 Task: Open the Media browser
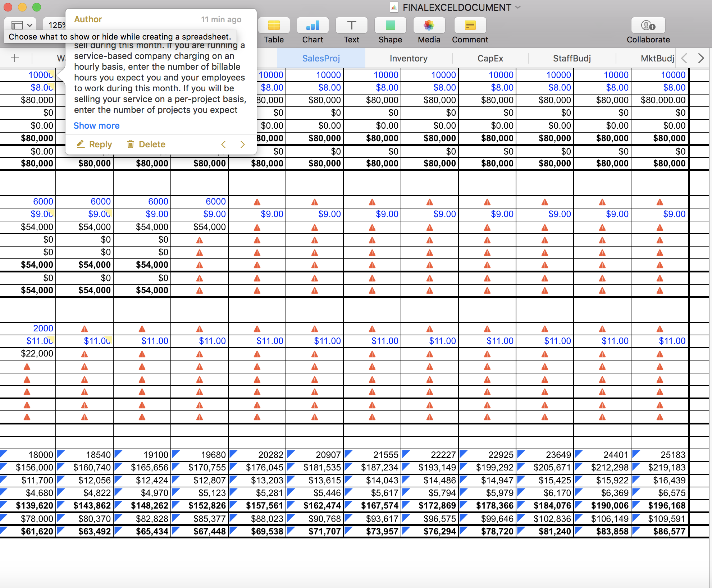[x=429, y=31]
